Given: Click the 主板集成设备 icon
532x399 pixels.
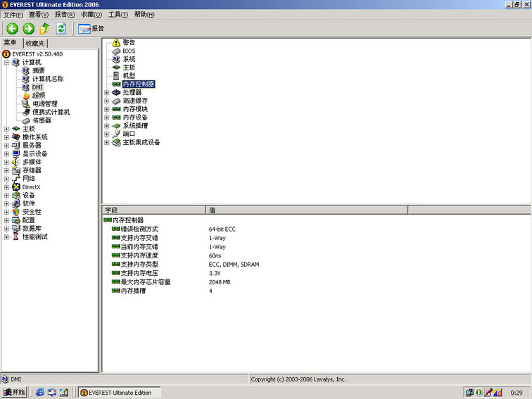Looking at the screenshot, I should tap(116, 142).
